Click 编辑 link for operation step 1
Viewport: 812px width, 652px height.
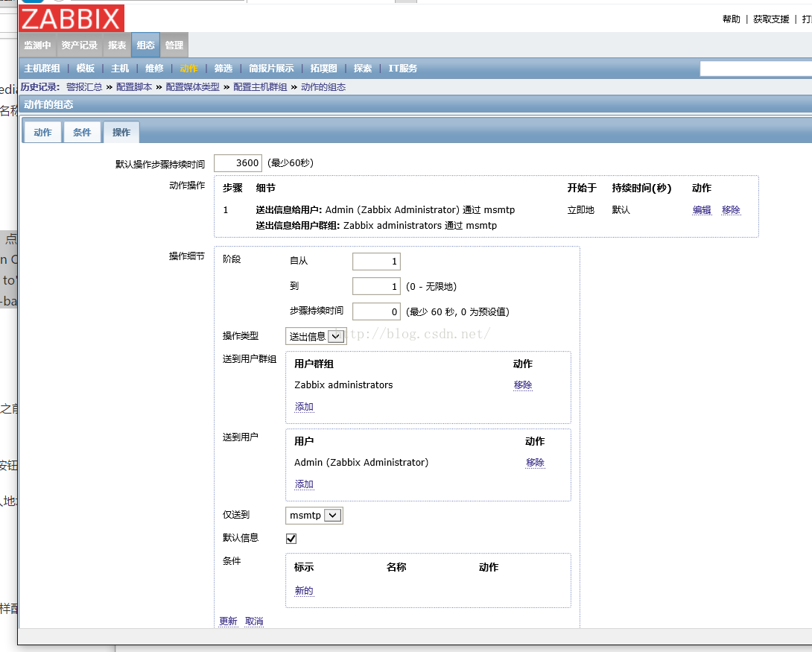(702, 209)
